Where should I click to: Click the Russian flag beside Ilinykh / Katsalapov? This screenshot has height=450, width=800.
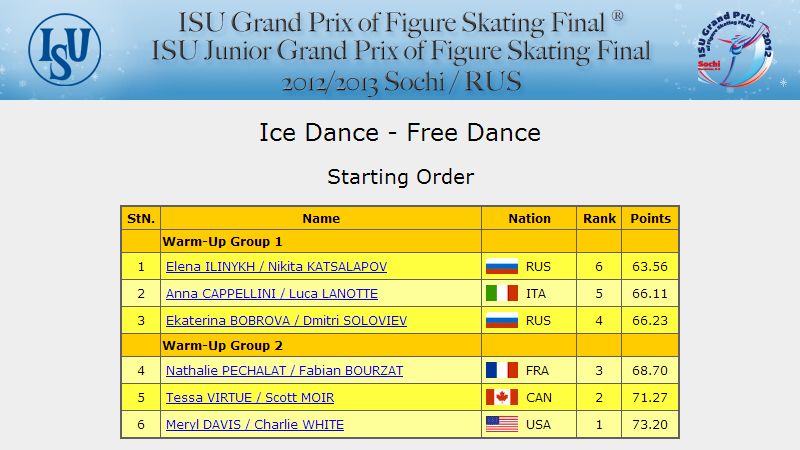[502, 267]
